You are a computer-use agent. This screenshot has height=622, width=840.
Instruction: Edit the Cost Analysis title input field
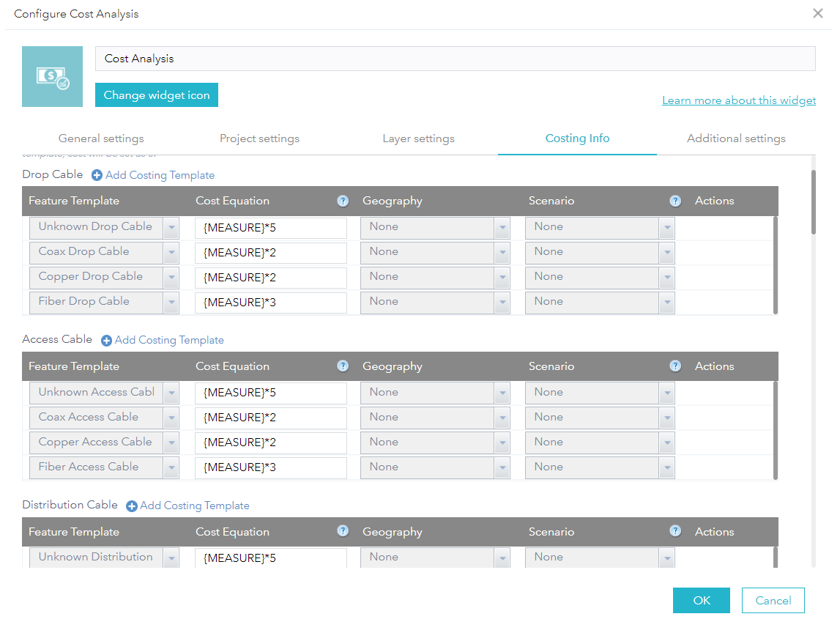[x=456, y=59]
